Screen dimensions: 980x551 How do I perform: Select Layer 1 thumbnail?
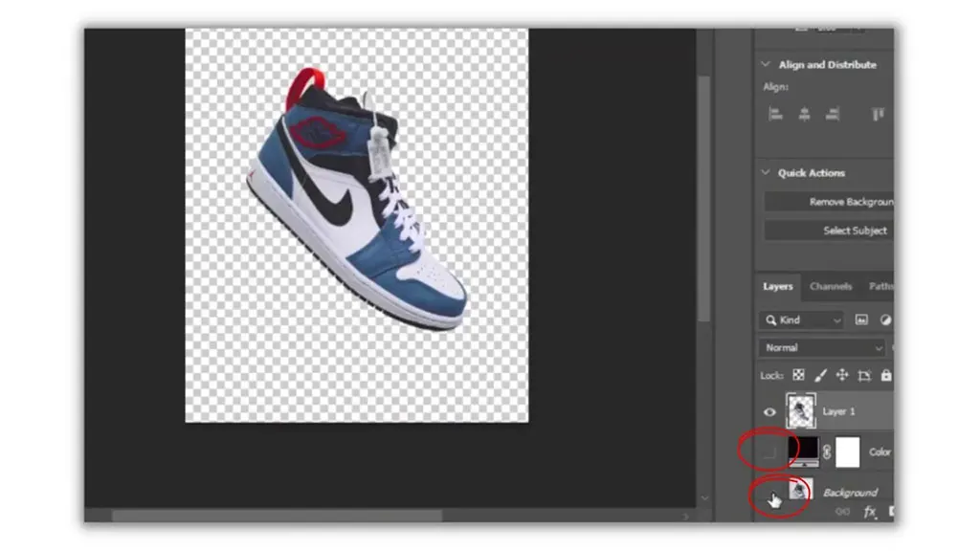click(x=801, y=411)
